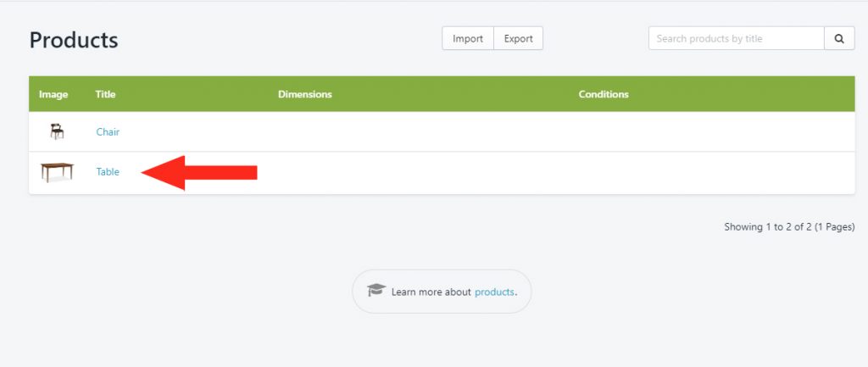The image size is (868, 367).
Task: Click the graduation cap learn icon
Action: click(x=376, y=290)
